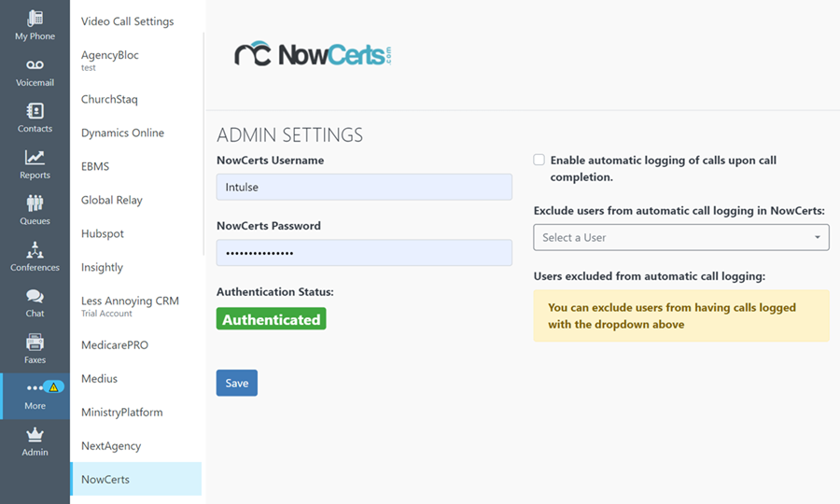This screenshot has height=504, width=840.
Task: Click the 'Users excluded from automatic call logging' label
Action: tap(650, 276)
